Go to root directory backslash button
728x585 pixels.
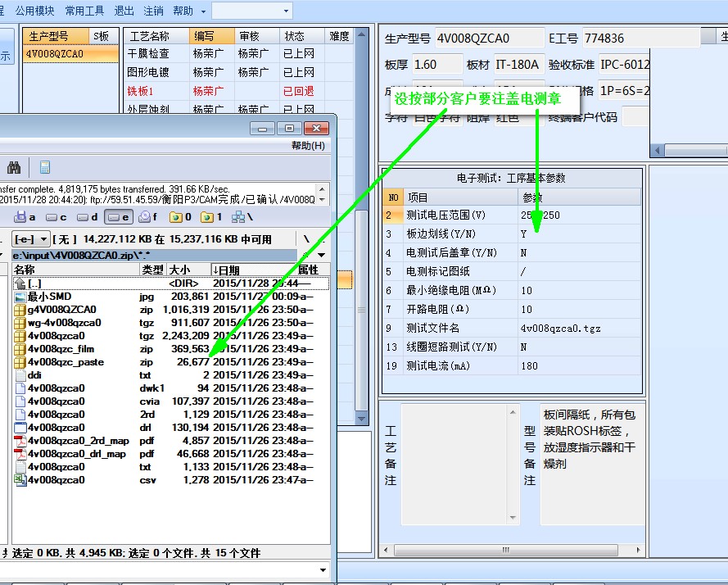pos(306,239)
